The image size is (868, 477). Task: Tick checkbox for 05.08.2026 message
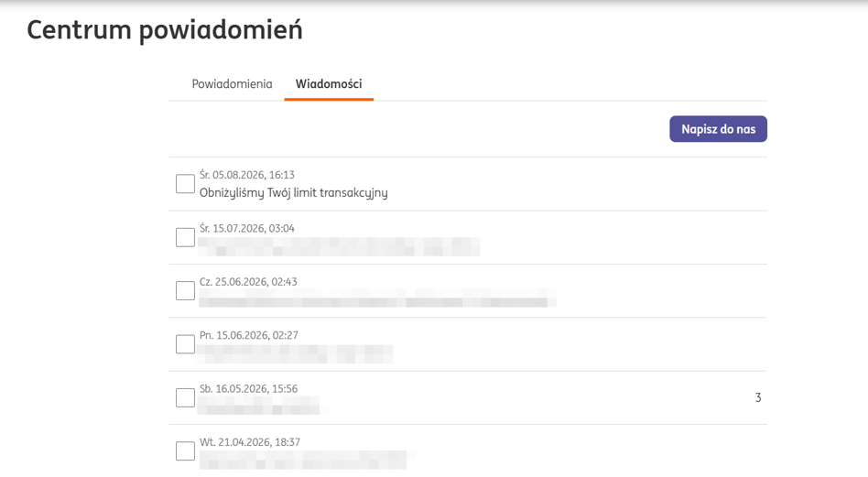tap(185, 184)
